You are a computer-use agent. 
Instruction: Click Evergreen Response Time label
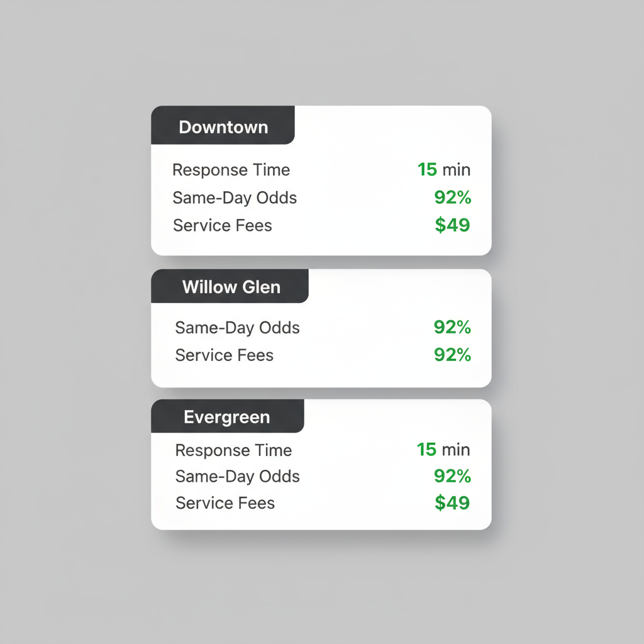point(233,450)
